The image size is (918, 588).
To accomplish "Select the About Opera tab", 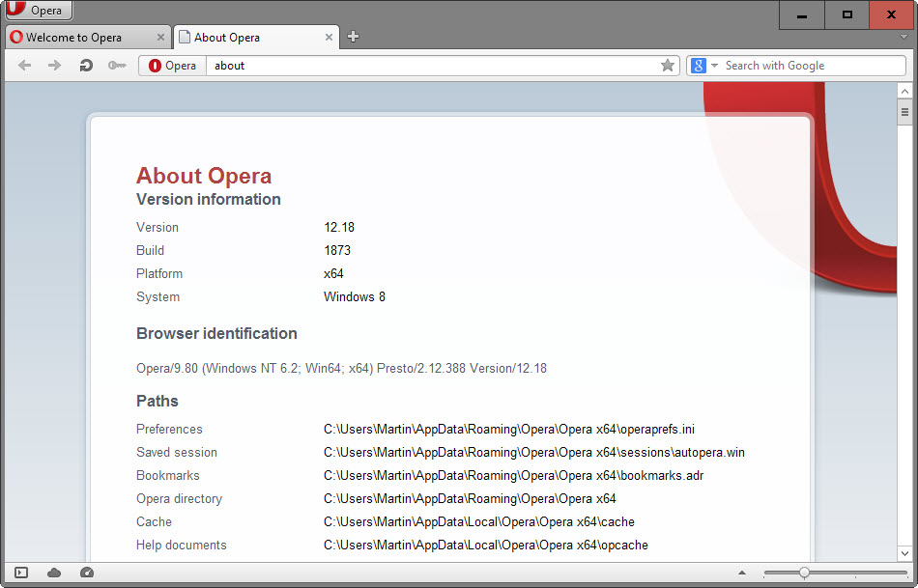I will [x=256, y=38].
